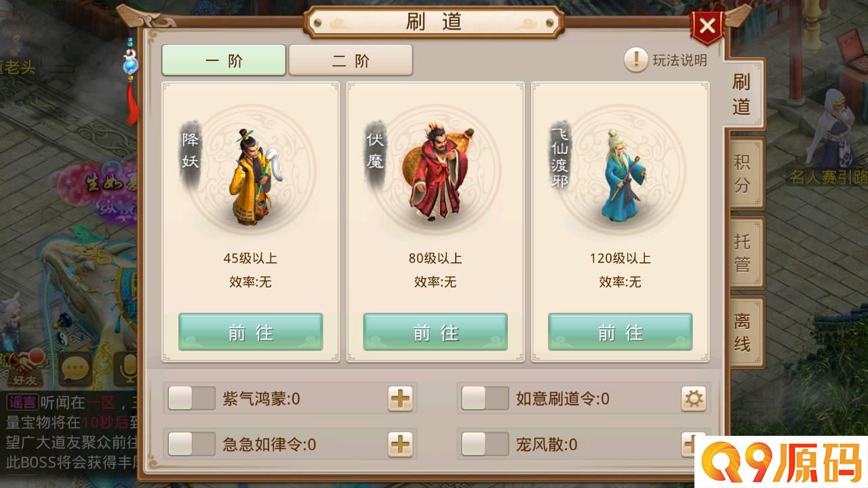Turn on the 急急如律令 switch
Screen dimensions: 868x488
192,445
